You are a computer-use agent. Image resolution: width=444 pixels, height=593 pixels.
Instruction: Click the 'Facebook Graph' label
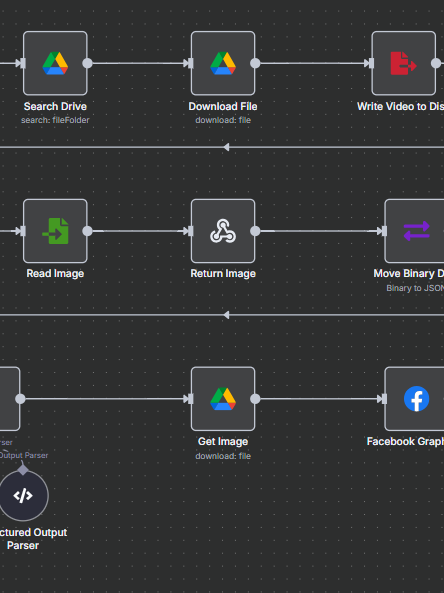tap(405, 442)
